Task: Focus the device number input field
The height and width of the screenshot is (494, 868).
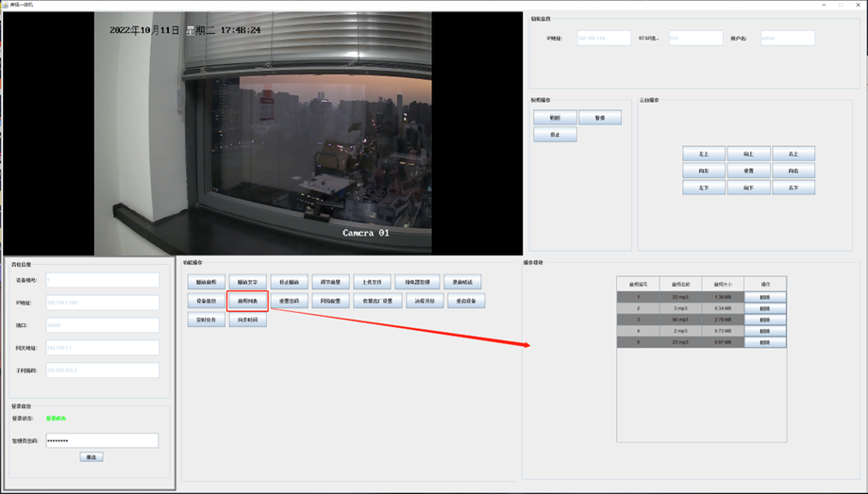Action: (x=103, y=280)
